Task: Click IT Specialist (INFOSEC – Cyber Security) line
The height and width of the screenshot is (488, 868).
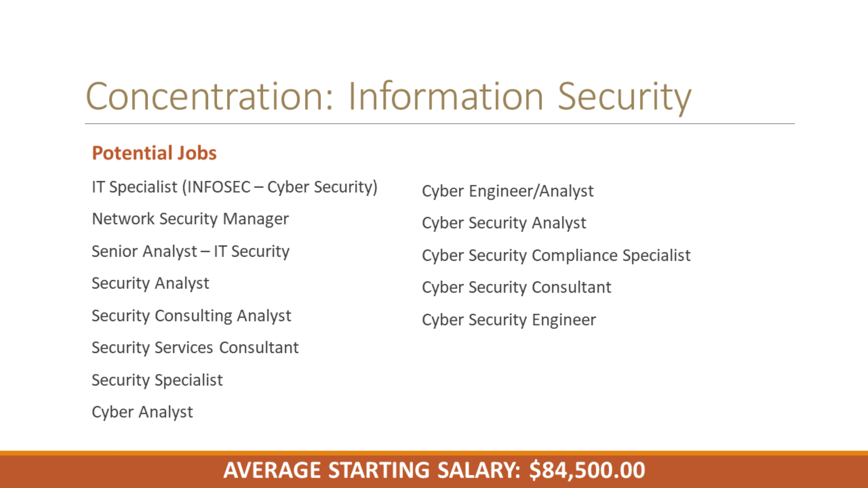Action: coord(235,187)
